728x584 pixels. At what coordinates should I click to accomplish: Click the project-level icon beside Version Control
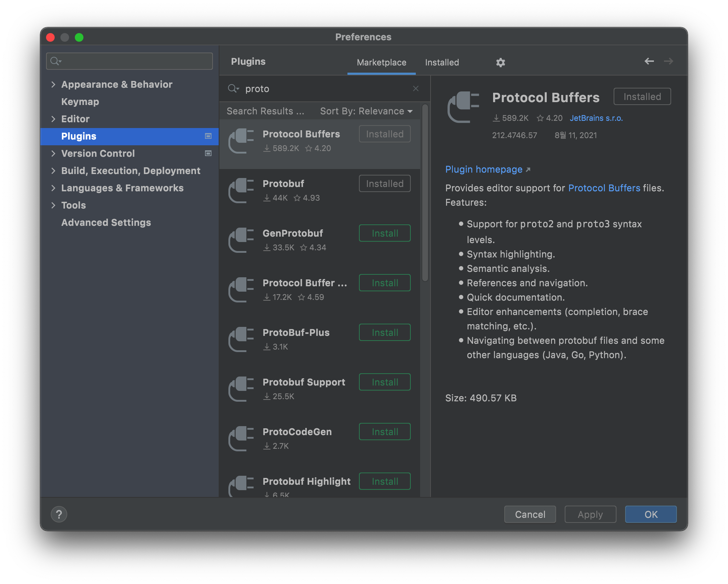[x=208, y=153]
